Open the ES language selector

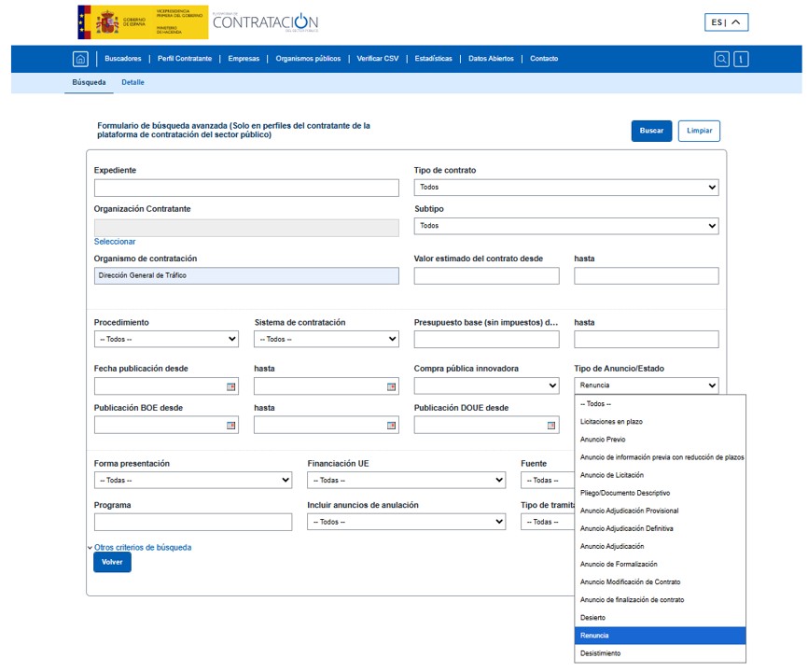[x=726, y=22]
